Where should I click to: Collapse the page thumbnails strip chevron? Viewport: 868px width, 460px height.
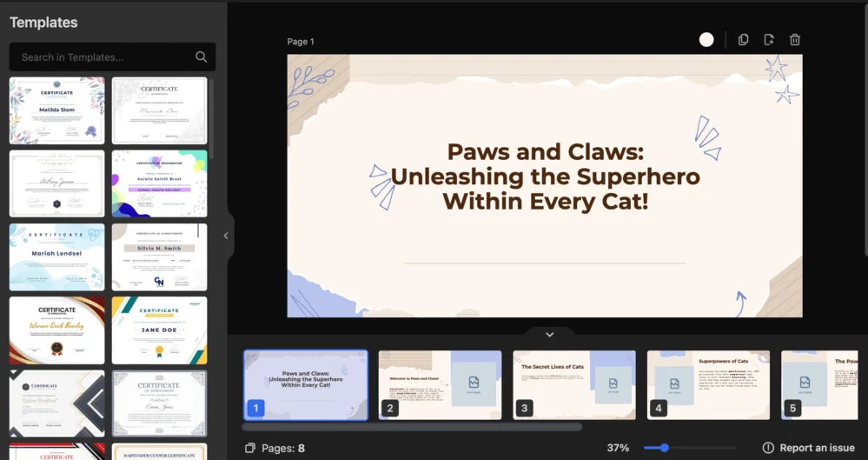pos(549,335)
